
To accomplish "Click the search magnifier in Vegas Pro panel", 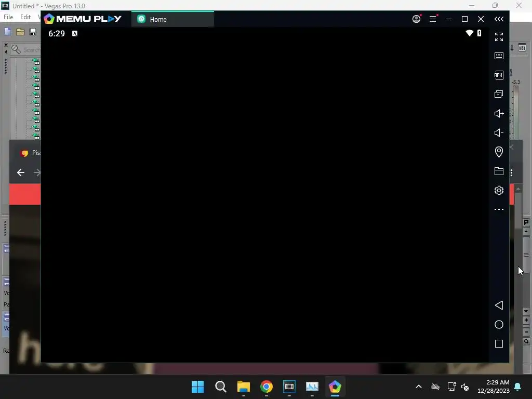I will [16, 49].
